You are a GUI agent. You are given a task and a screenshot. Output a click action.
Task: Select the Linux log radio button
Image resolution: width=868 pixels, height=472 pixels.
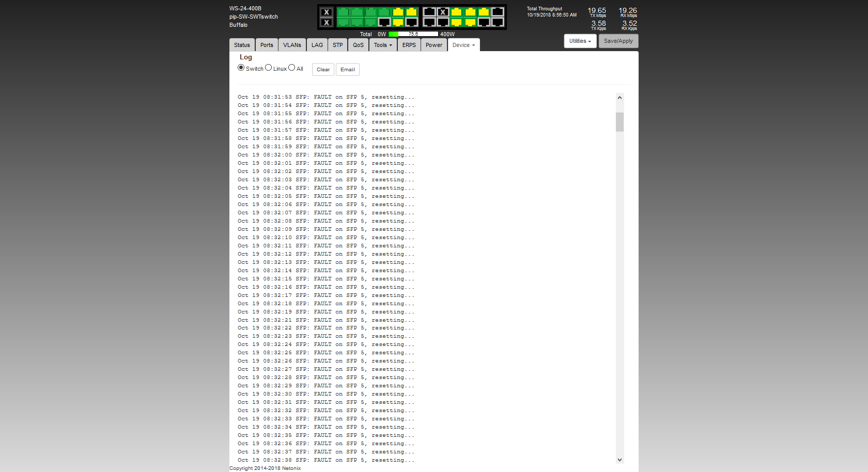[x=268, y=68]
